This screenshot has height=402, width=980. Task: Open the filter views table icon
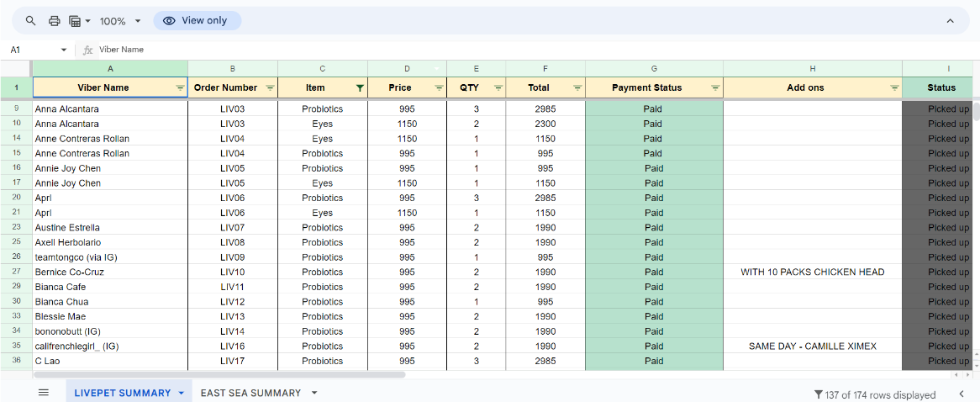(x=78, y=21)
